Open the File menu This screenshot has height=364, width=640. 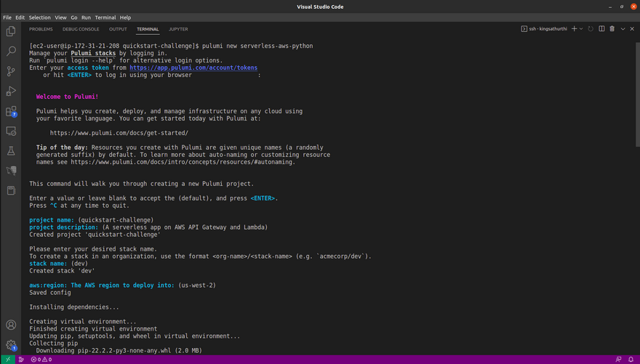7,17
